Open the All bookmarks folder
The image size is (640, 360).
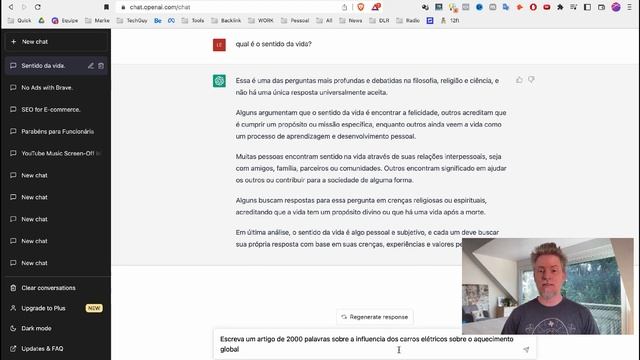coord(324,20)
